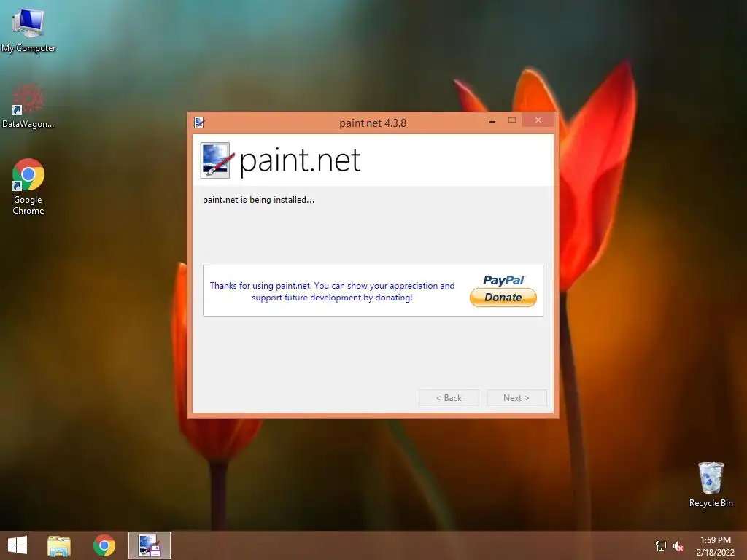Open the My Computer desktop icon
This screenshot has width=747, height=560.
point(28,31)
